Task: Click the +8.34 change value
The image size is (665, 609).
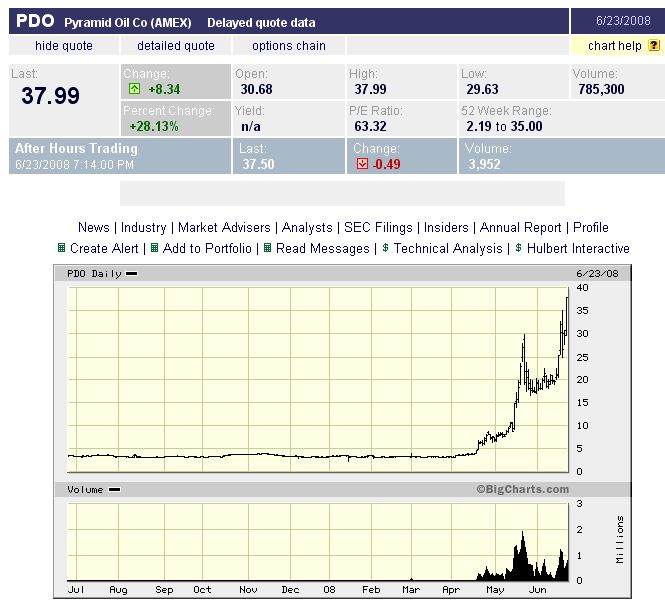Action: 164,89
